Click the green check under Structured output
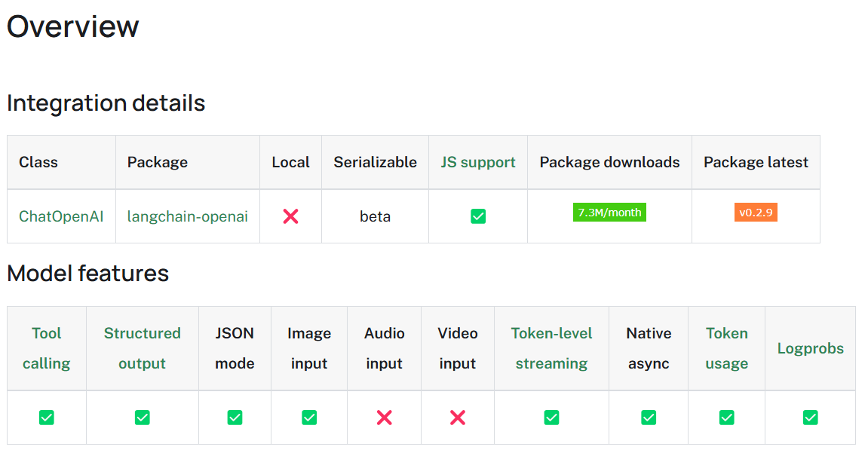 (142, 417)
